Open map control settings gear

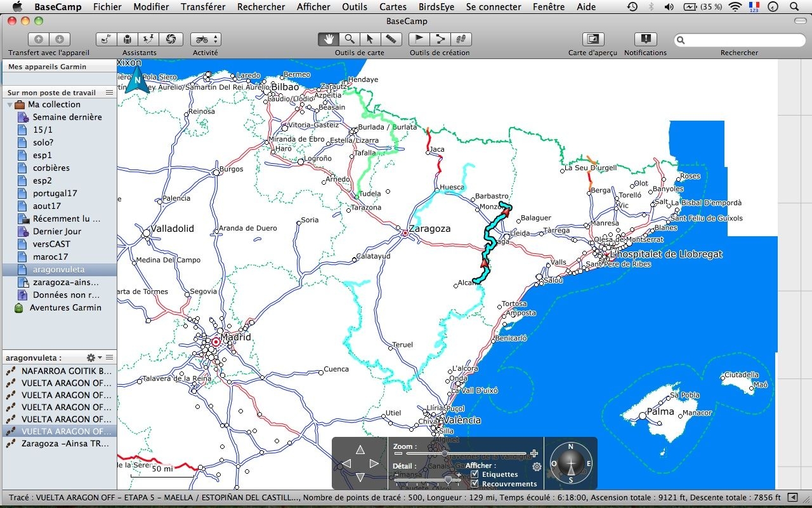pyautogui.click(x=537, y=467)
